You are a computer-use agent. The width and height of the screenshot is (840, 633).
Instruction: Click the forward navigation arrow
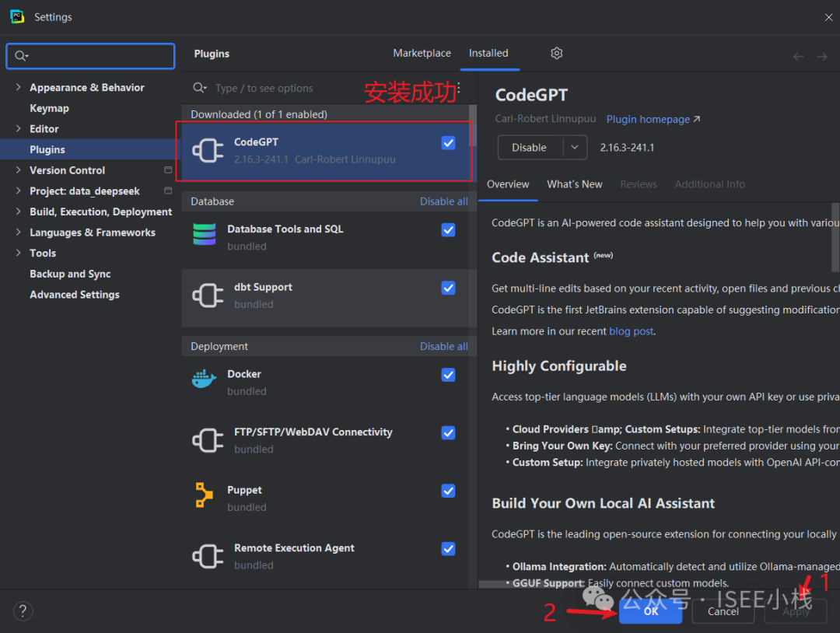(822, 56)
